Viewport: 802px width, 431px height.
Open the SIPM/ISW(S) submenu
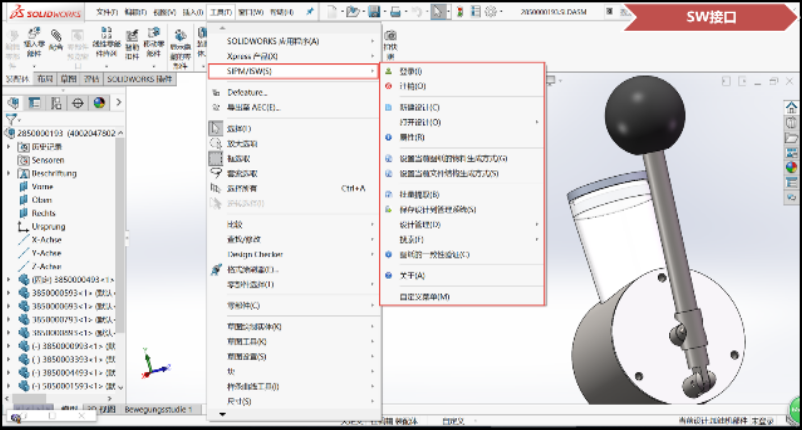(x=293, y=71)
